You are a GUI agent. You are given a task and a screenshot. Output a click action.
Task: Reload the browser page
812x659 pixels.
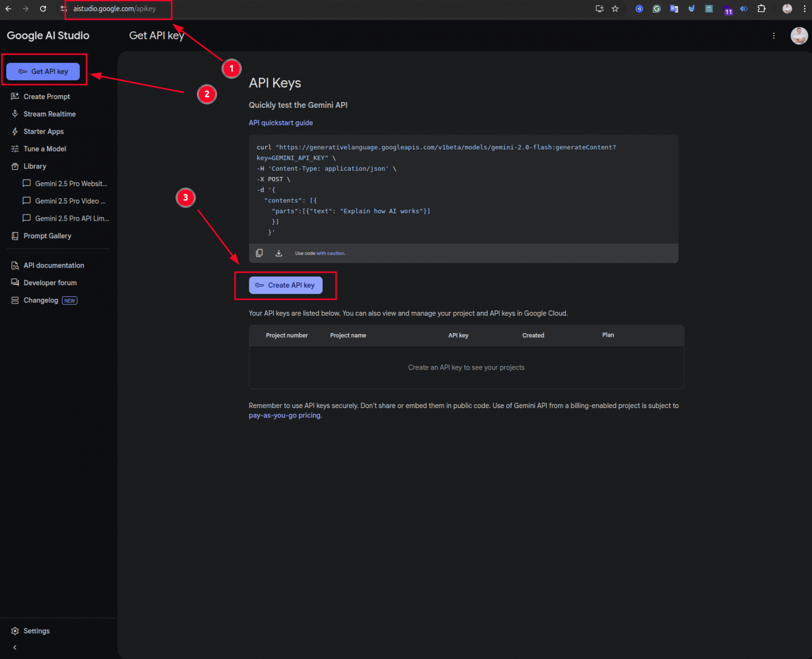(43, 9)
